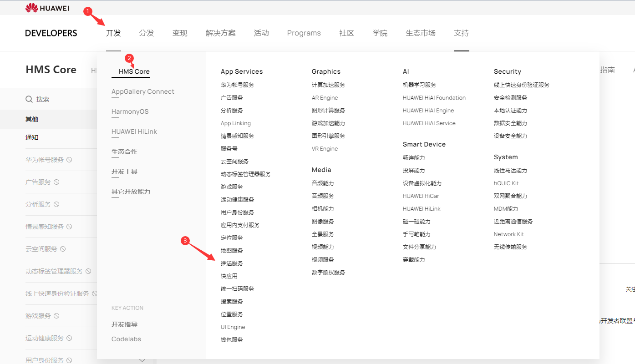Open MDM能力 under System
Screen dimensions: 635x364
[x=506, y=209]
